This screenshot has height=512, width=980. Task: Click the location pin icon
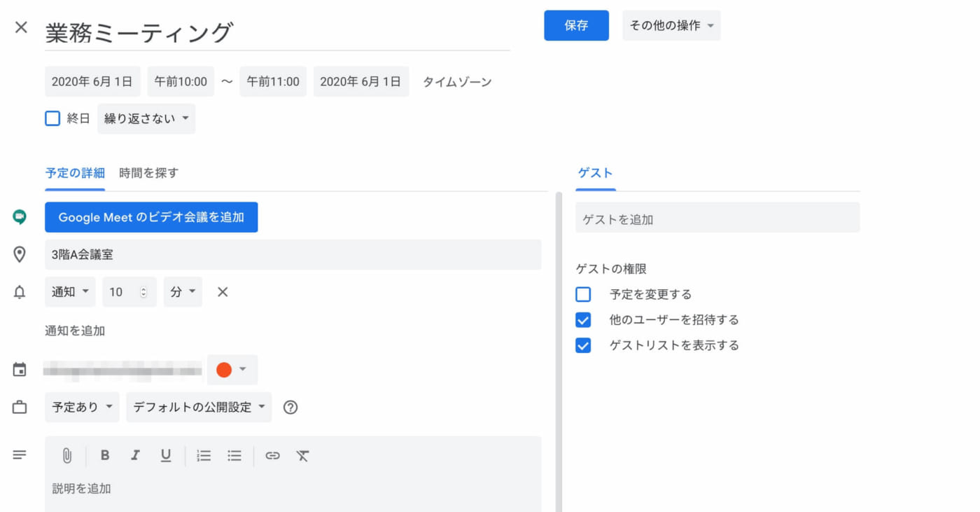click(20, 254)
